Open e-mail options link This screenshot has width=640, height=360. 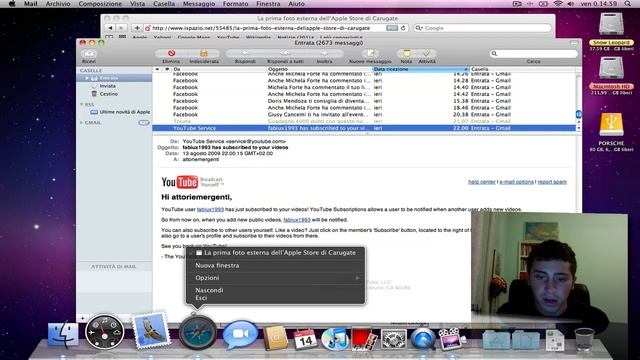click(516, 182)
